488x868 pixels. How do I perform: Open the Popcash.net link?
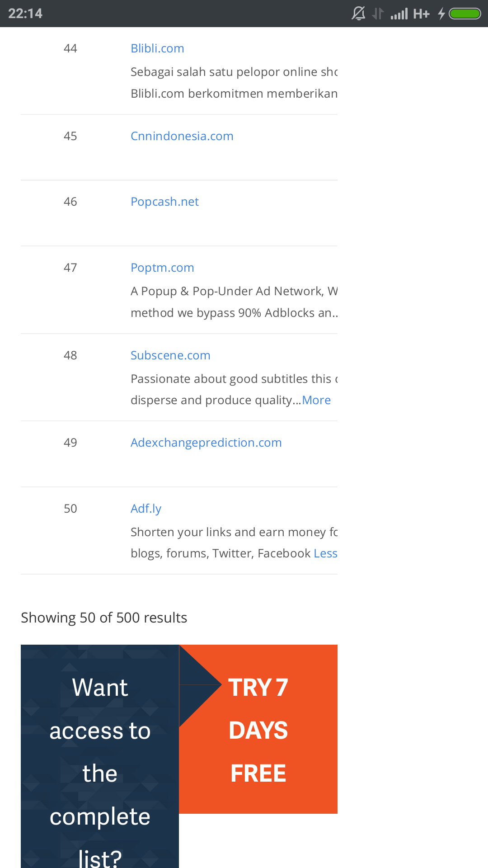click(x=164, y=202)
